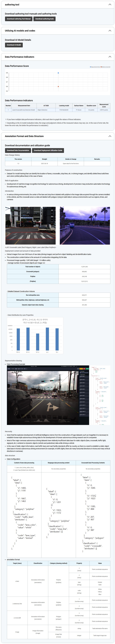Click the Download AI Model button
115x644 pixels.
[x=14, y=45]
